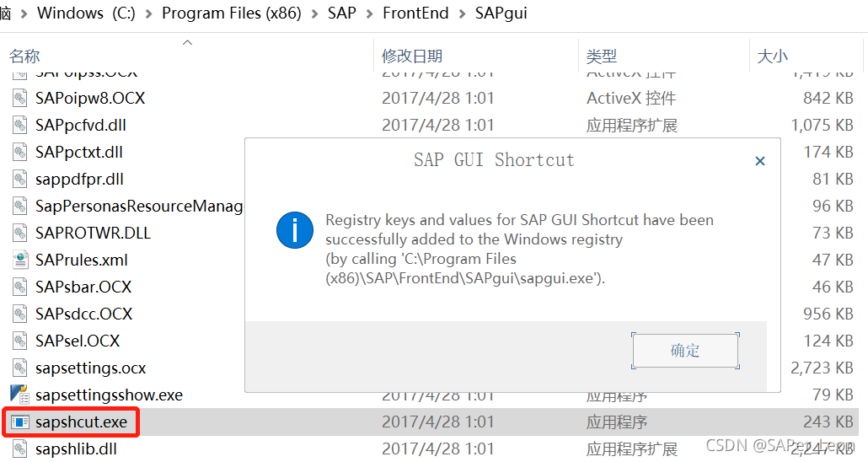The width and height of the screenshot is (868, 462).
Task: Click the modified date of SAPoipw8.OCX
Action: coord(438,98)
